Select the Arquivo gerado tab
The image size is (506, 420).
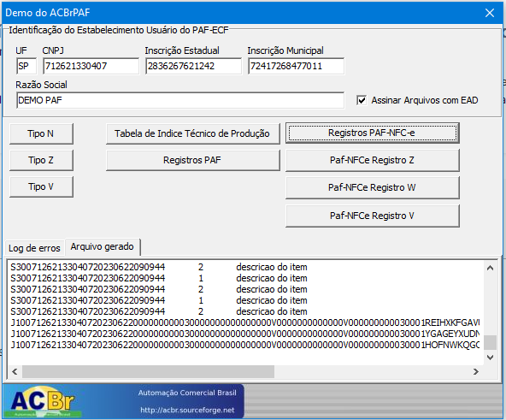coord(103,247)
